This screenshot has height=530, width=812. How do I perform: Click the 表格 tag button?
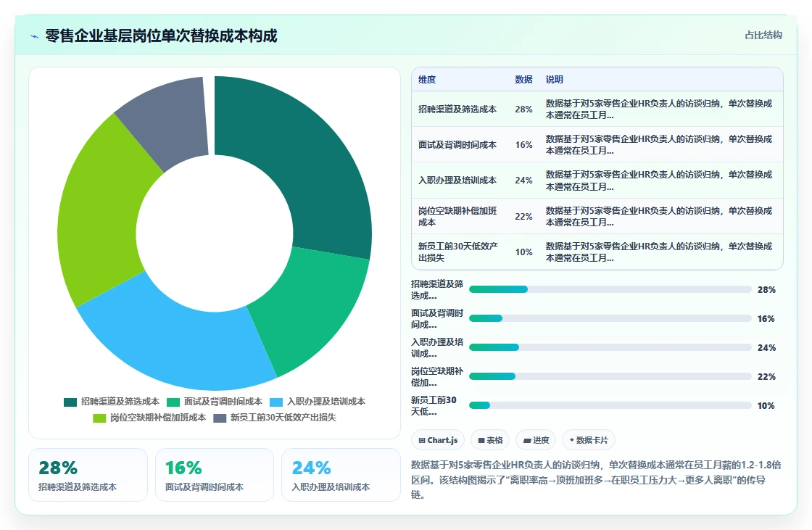490,440
